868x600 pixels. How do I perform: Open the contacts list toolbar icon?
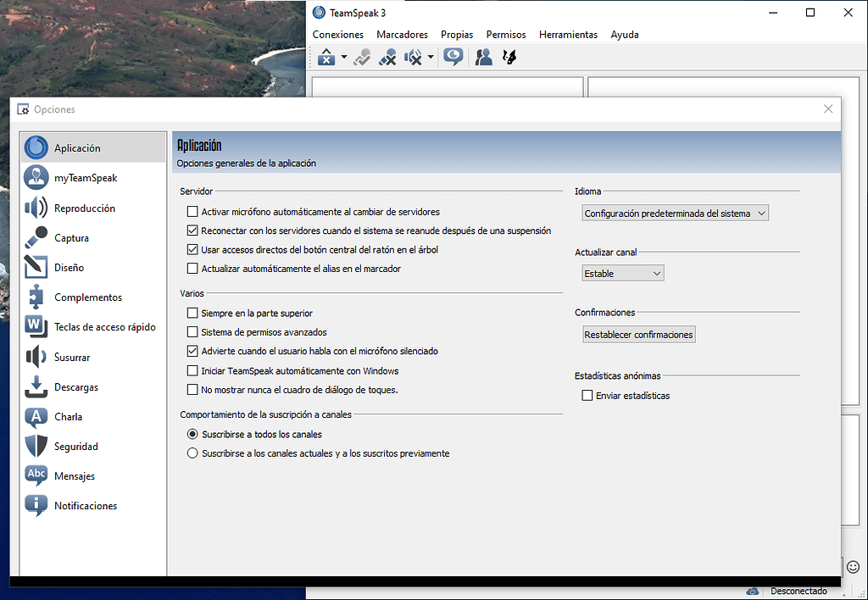click(483, 58)
